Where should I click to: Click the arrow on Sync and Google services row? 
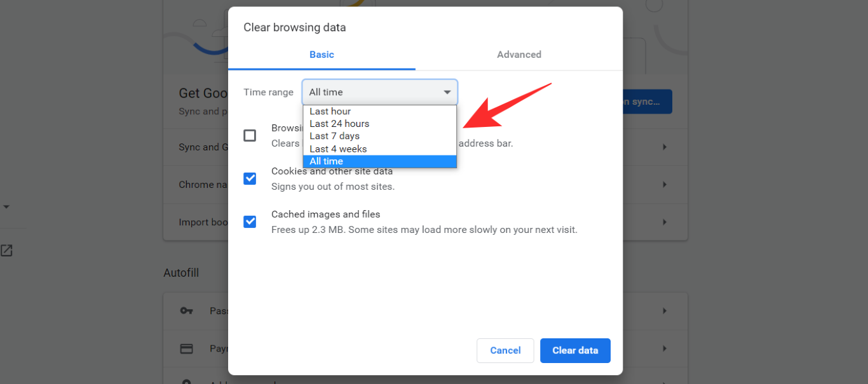pyautogui.click(x=665, y=147)
